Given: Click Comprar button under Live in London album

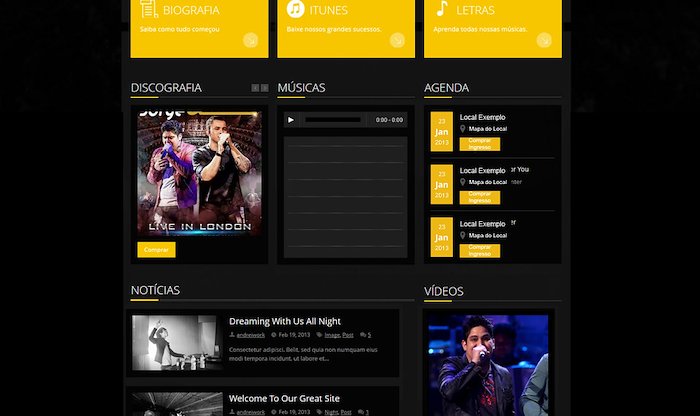Looking at the screenshot, I should [156, 250].
